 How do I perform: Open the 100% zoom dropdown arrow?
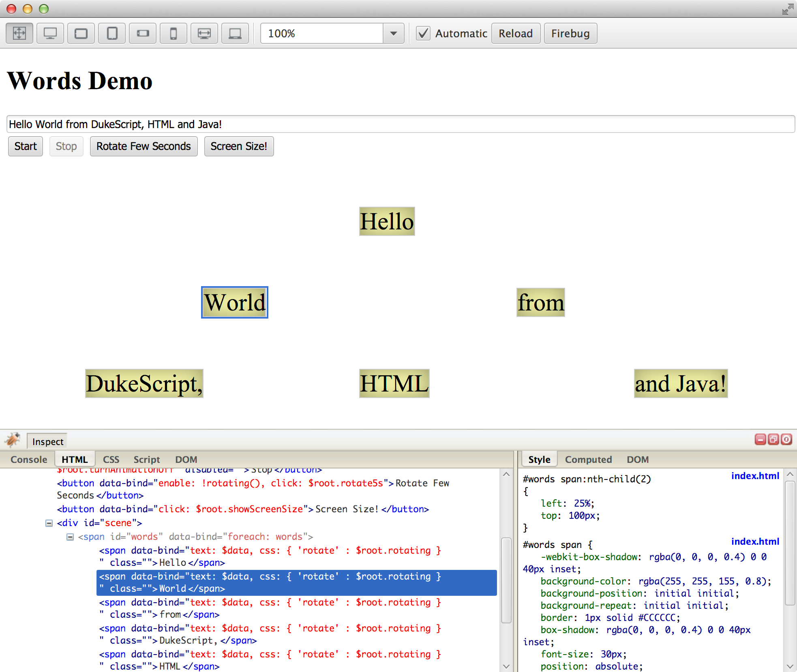393,33
